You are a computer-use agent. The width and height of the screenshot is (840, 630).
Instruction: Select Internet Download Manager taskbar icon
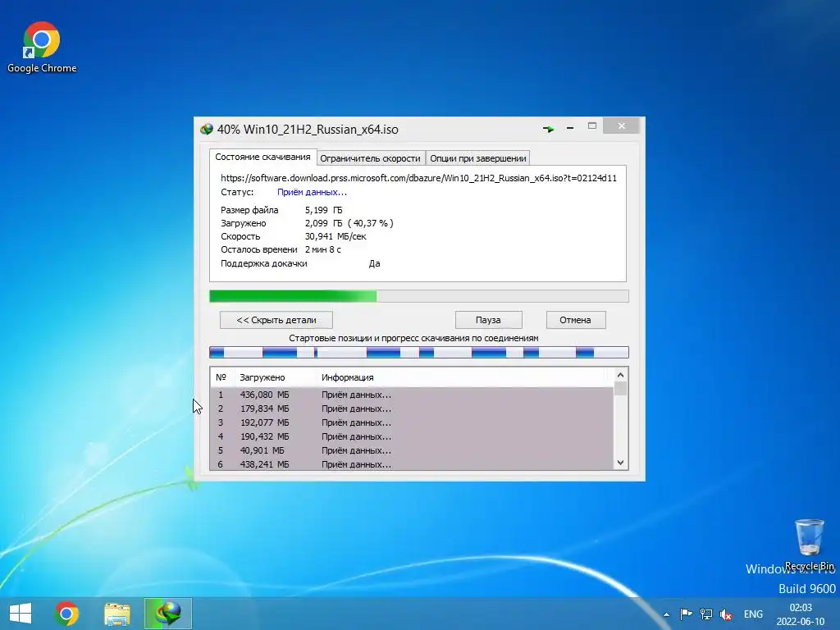point(167,614)
